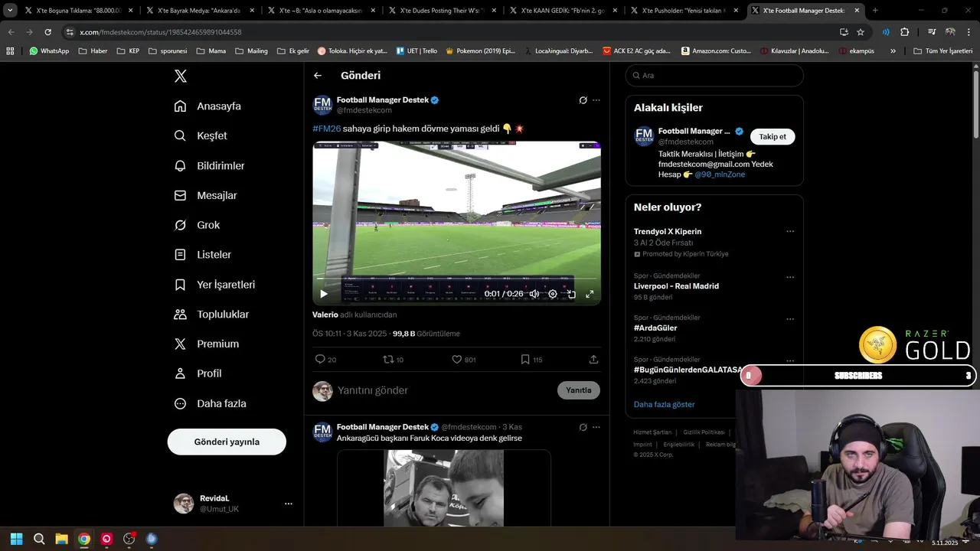Open Topluluklar communities

pos(211,315)
